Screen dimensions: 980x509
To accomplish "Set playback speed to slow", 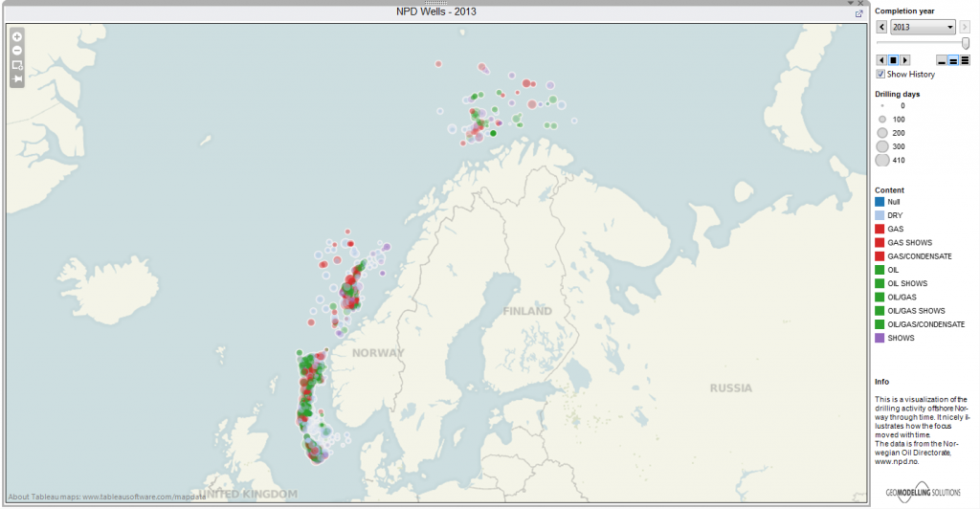I will (942, 60).
